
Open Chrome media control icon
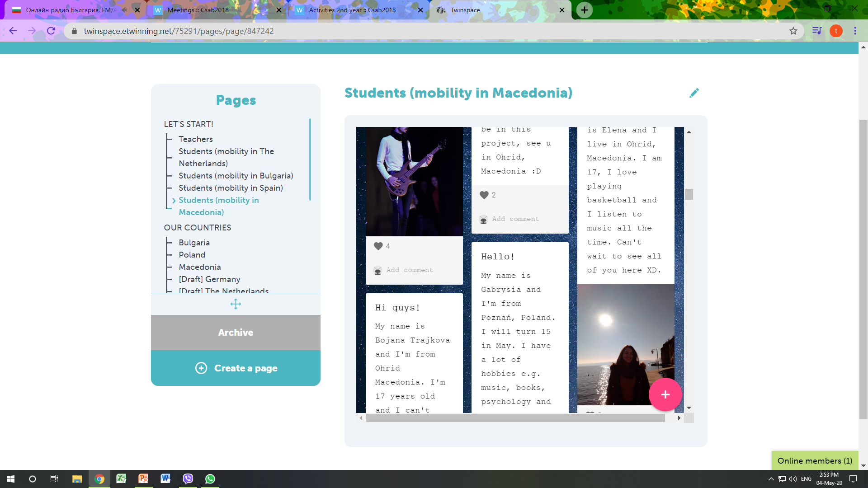(816, 31)
